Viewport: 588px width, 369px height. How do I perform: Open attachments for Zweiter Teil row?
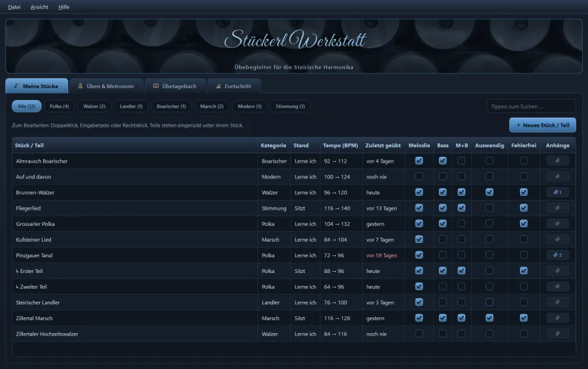[x=558, y=287]
